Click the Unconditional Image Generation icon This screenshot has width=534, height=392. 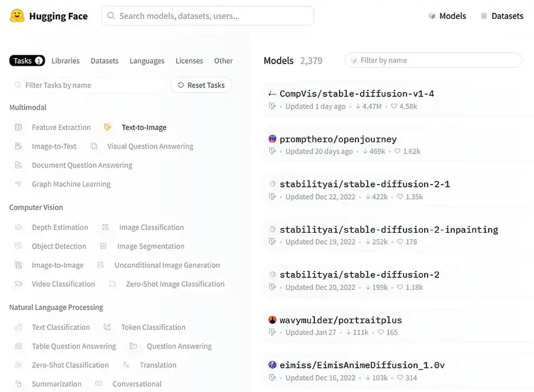click(100, 265)
